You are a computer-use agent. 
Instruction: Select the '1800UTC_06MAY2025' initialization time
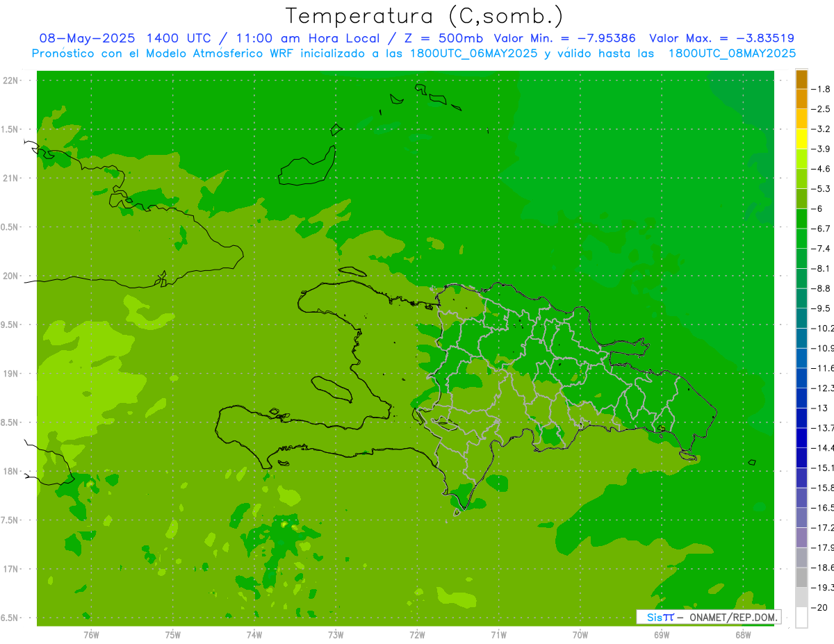coord(473,53)
